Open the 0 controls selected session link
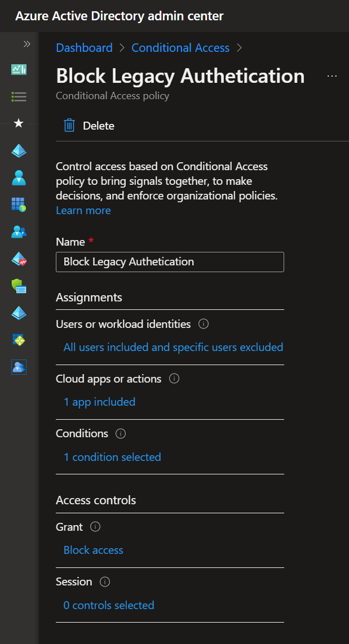 coord(109,605)
